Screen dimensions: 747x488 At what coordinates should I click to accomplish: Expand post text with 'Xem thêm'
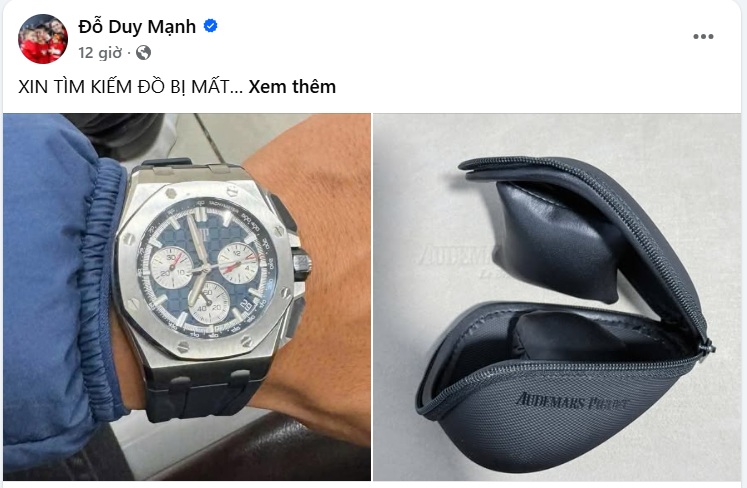[292, 87]
